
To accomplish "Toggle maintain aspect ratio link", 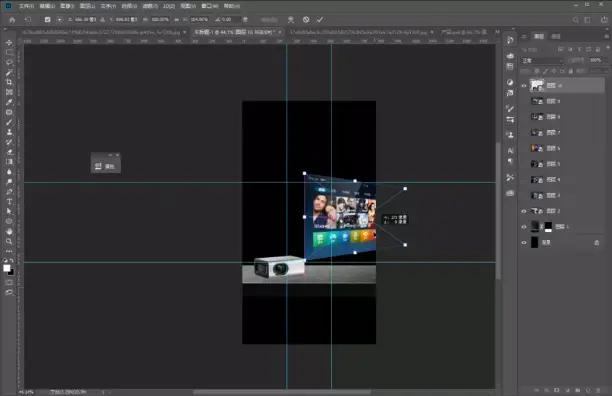I will [x=177, y=20].
